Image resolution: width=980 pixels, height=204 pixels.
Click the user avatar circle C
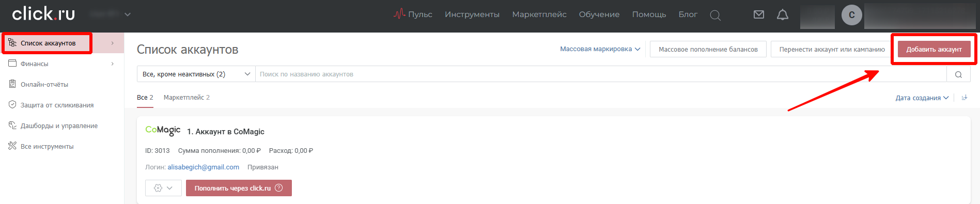(852, 15)
